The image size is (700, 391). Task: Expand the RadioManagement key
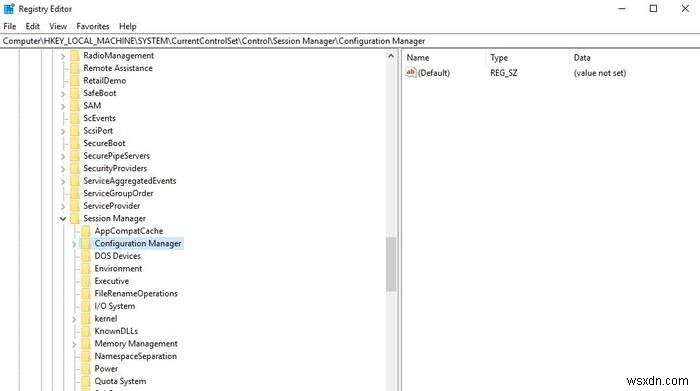[63, 56]
